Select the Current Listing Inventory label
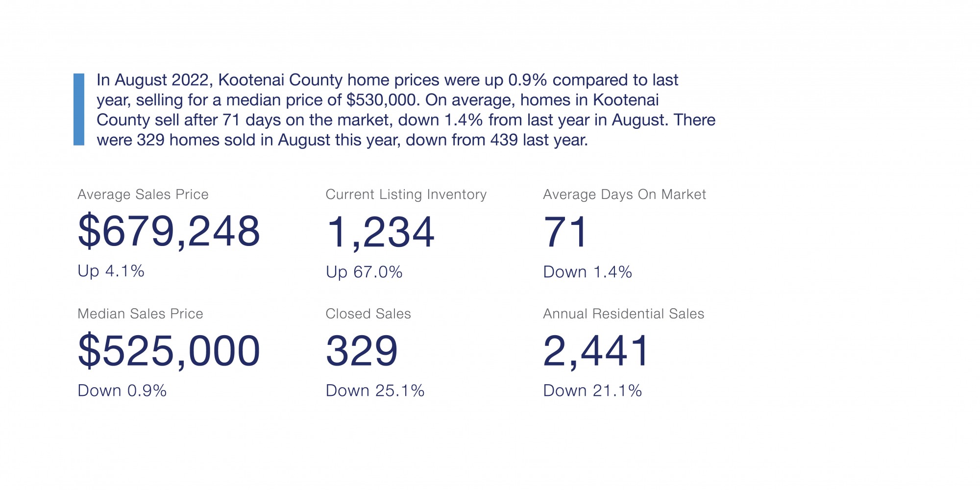This screenshot has width=980, height=490. coord(406,195)
